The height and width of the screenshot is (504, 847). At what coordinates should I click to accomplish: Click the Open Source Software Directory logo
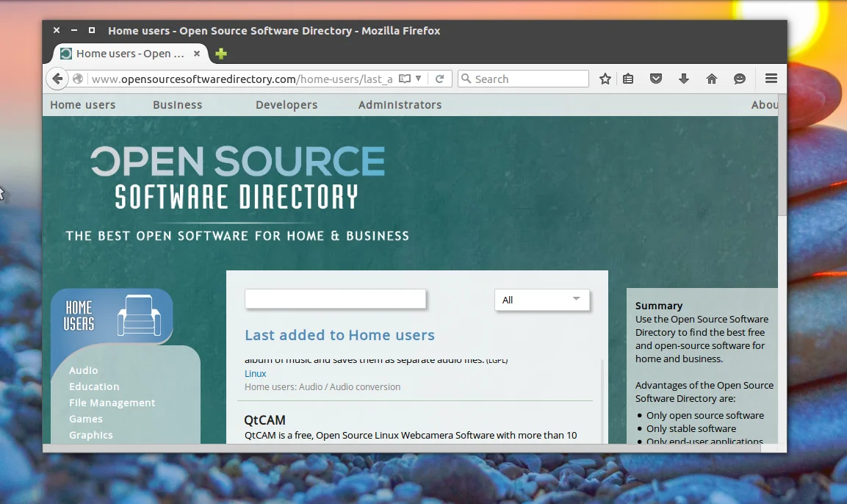tap(238, 193)
